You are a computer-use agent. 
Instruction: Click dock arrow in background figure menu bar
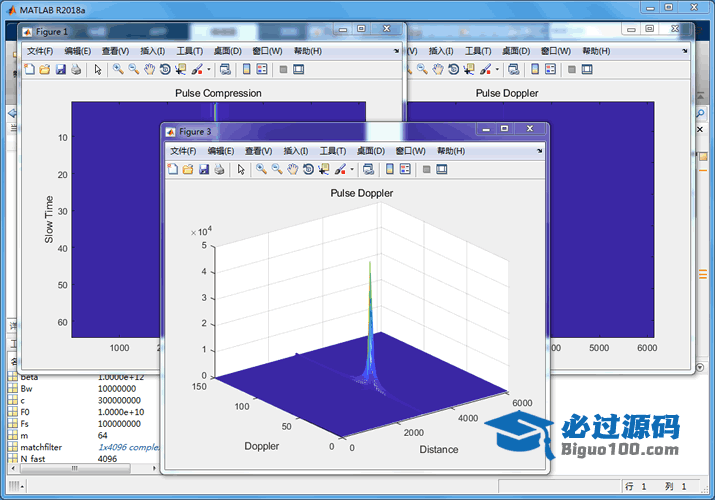(x=684, y=51)
